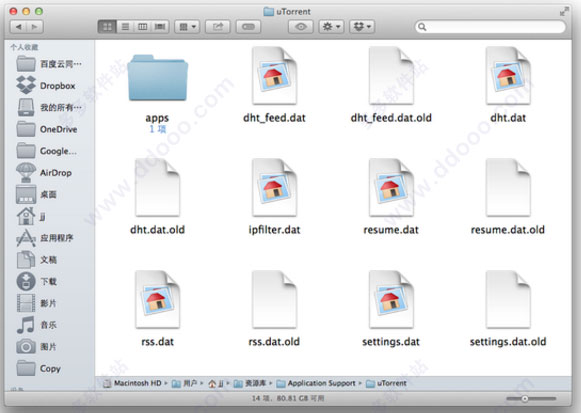Click the jj home in path bar
This screenshot has width=581, height=413.
(x=216, y=383)
